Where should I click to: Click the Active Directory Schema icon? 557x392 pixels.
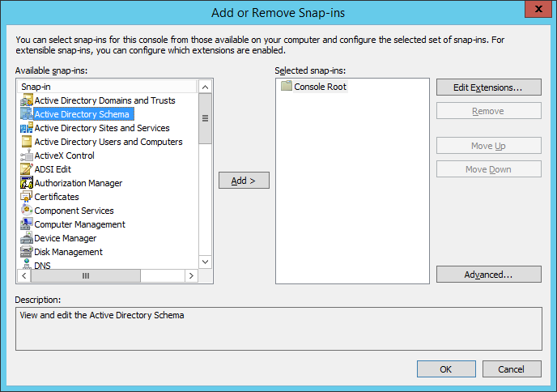tap(27, 114)
